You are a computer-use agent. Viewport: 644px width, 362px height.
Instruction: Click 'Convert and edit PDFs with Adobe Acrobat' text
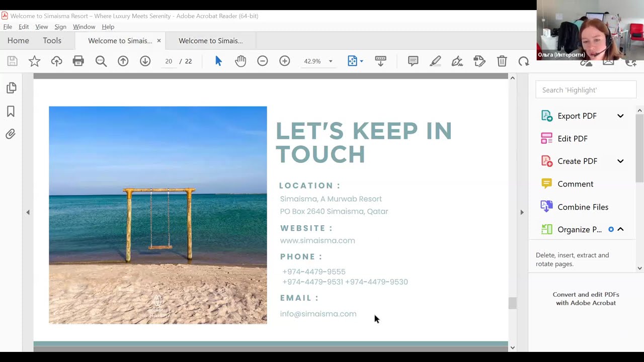tap(586, 299)
